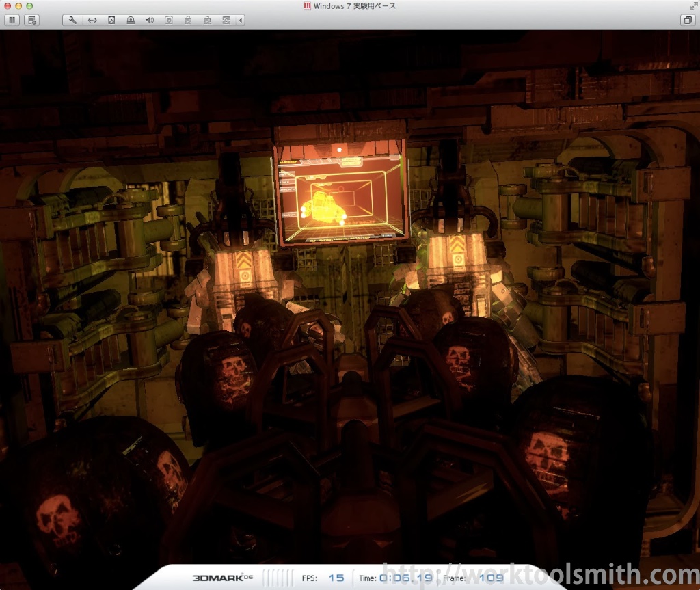Viewport: 700px width, 590px height.
Task: Click the 3DMark06 logo in the status bar
Action: tap(222, 578)
